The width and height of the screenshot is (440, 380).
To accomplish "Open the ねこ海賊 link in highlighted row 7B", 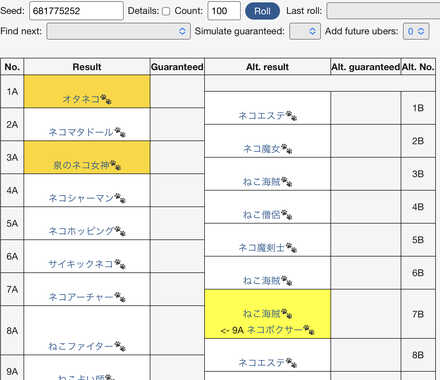I will [262, 314].
